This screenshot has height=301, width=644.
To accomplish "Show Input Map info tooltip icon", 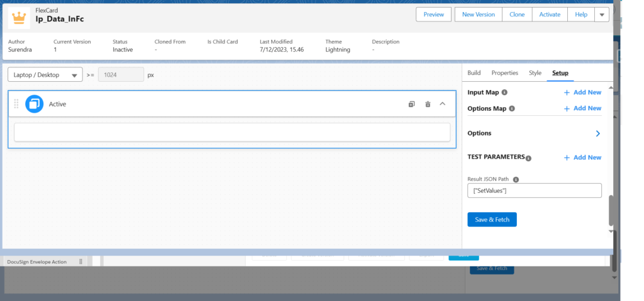I will (x=504, y=92).
